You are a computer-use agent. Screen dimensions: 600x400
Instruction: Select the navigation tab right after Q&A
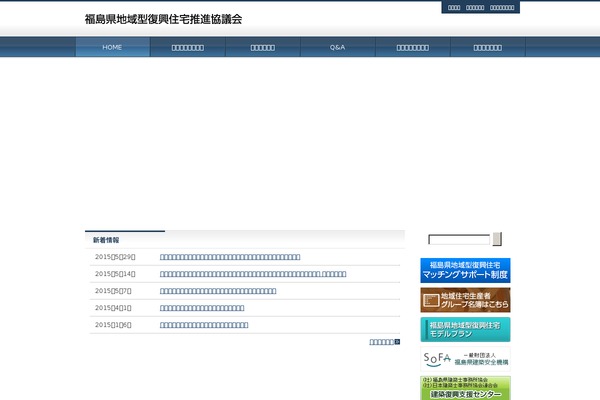[412, 47]
